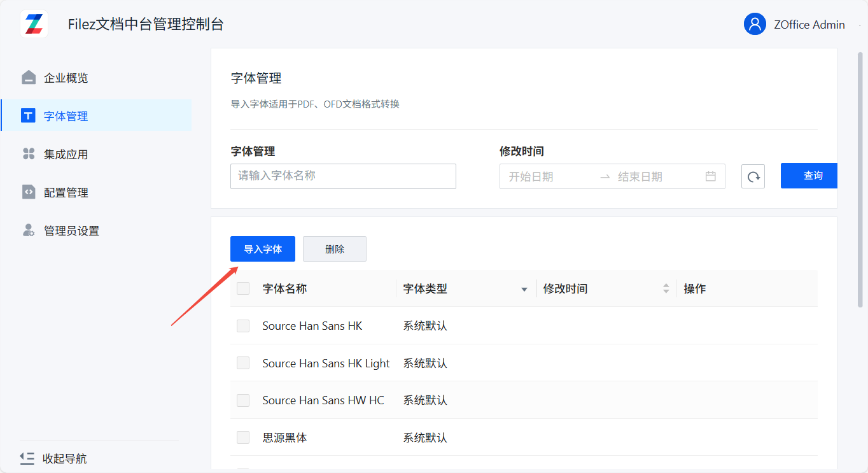Open 集成应用 menu item

[x=66, y=154]
